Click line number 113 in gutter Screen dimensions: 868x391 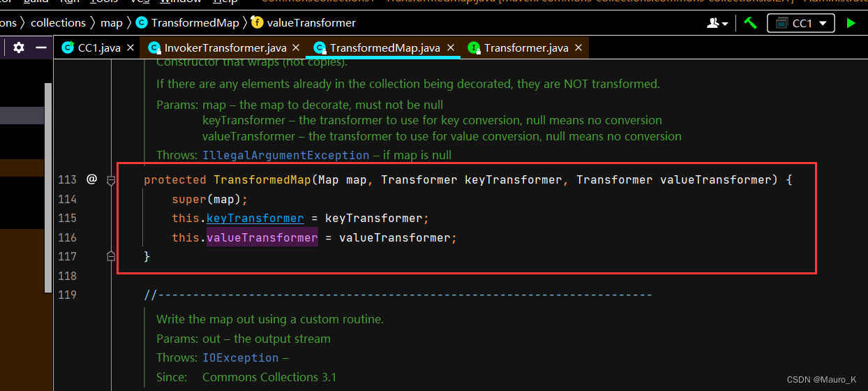[x=68, y=179]
